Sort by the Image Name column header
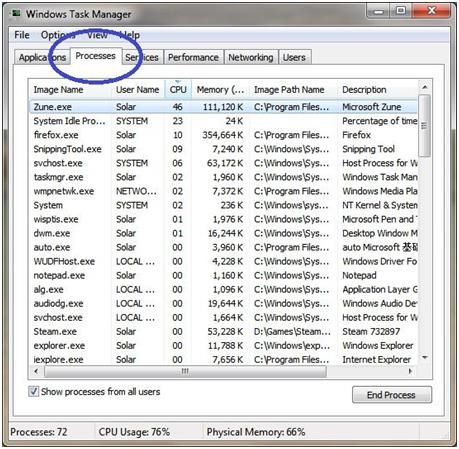This screenshot has height=449, width=459. pyautogui.click(x=71, y=90)
